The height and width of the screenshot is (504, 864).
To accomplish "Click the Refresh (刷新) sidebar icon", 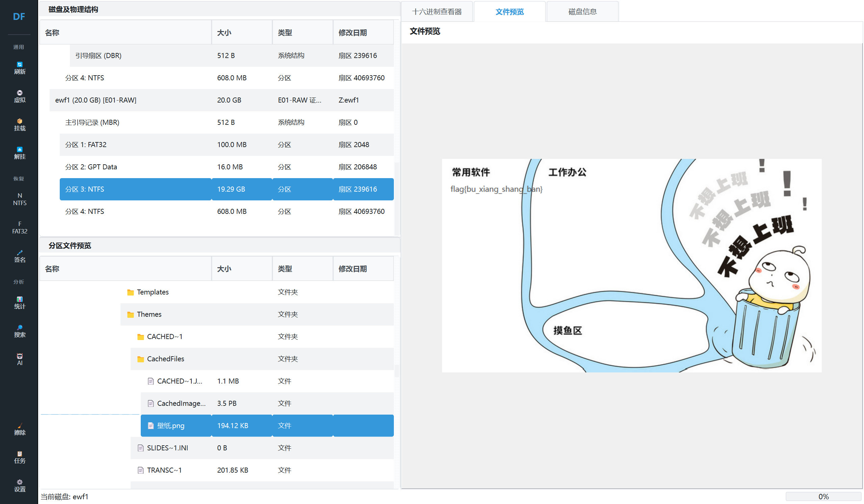I will coord(20,68).
